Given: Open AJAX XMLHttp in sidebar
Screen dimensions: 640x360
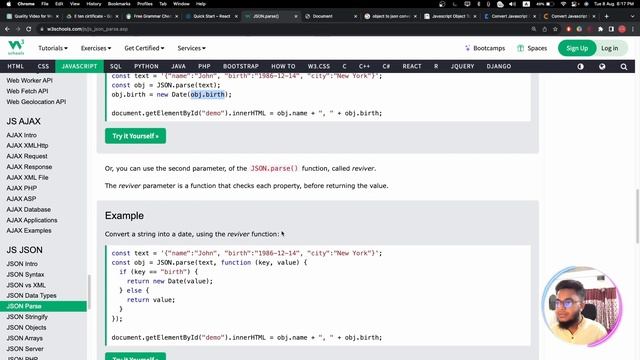Looking at the screenshot, I should pos(27,145).
